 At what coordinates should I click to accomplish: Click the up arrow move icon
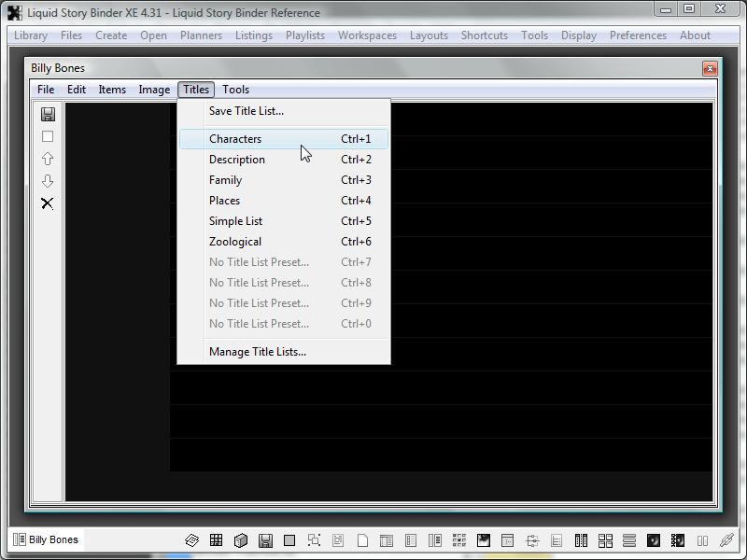coord(48,159)
